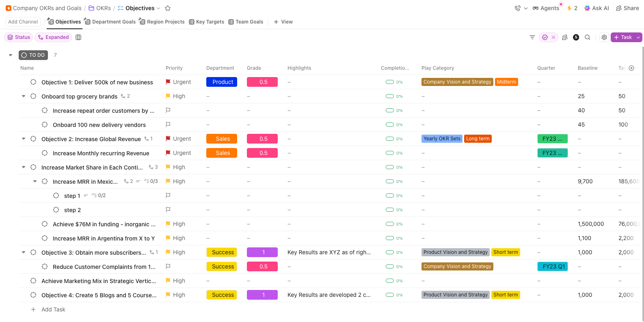Open checklist 0/2 indicator on step 1
Viewport: 644px width, 322px height.
click(x=99, y=195)
